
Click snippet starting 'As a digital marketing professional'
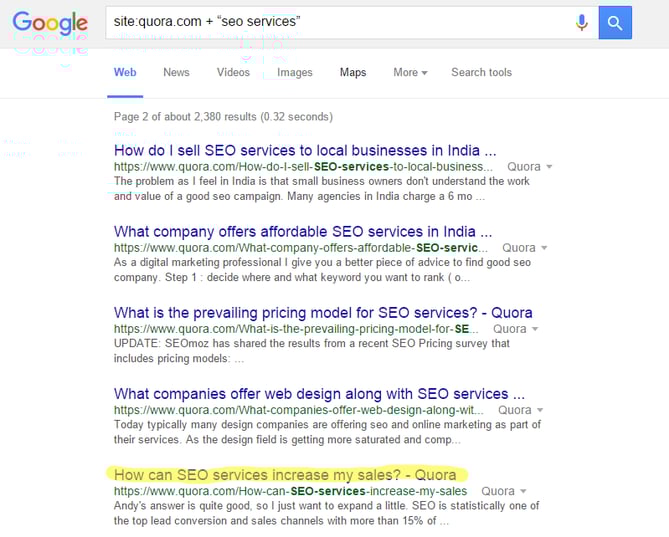[322, 270]
